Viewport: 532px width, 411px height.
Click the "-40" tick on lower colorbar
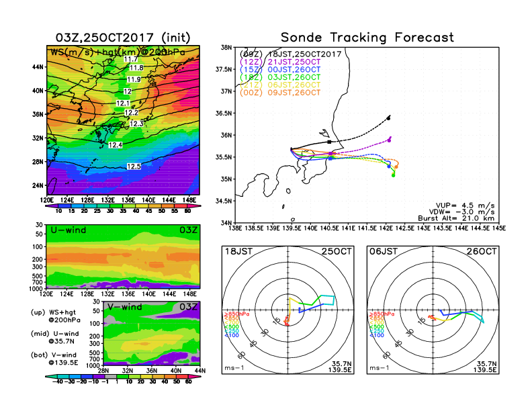click(58, 382)
